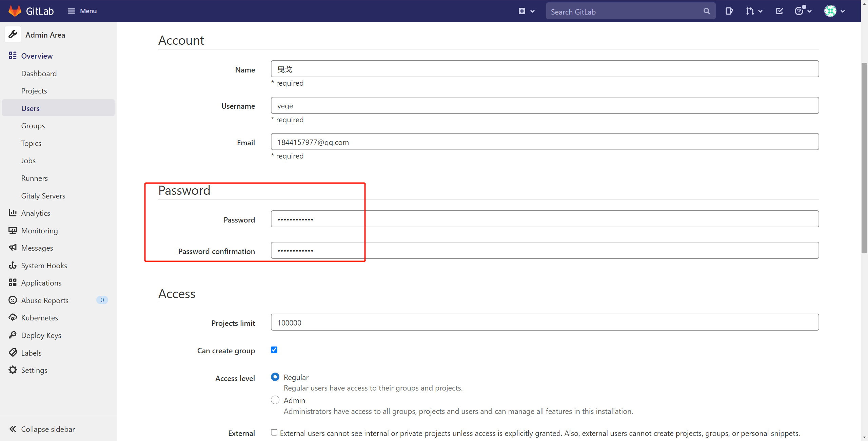This screenshot has height=441, width=868.
Task: Click the GitLab fox logo
Action: (x=15, y=11)
